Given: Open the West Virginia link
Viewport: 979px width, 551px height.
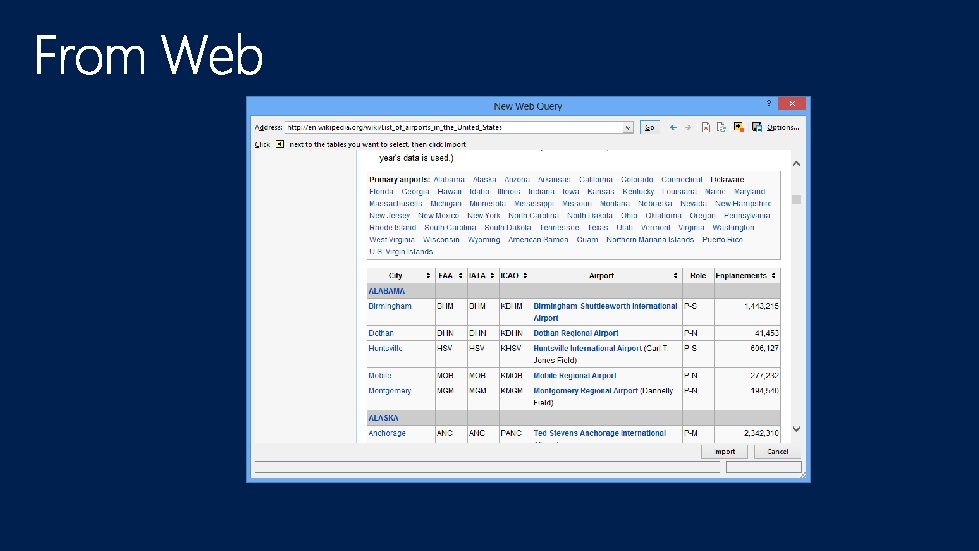Looking at the screenshot, I should [x=391, y=240].
